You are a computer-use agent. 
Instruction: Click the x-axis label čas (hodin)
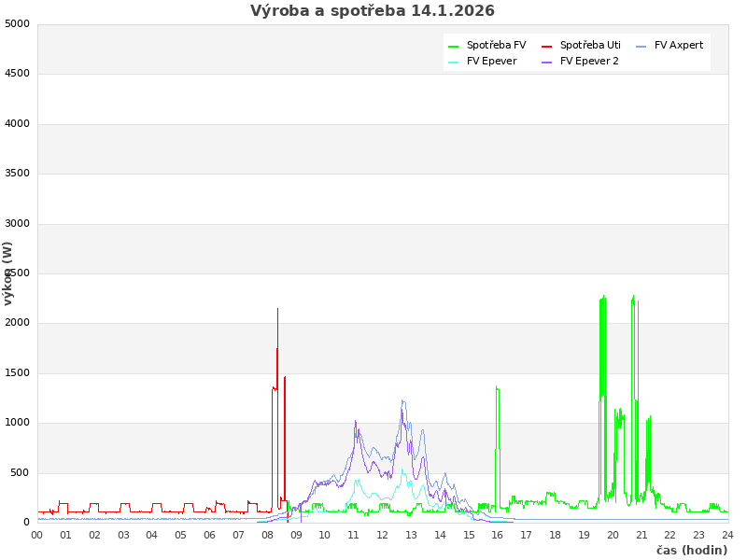pyautogui.click(x=691, y=551)
